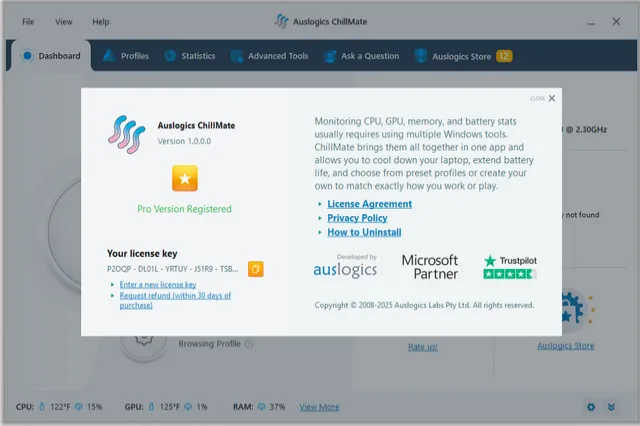Screen dimensions: 640x426
Task: Open the How to Uninstall link
Action: [x=364, y=232]
